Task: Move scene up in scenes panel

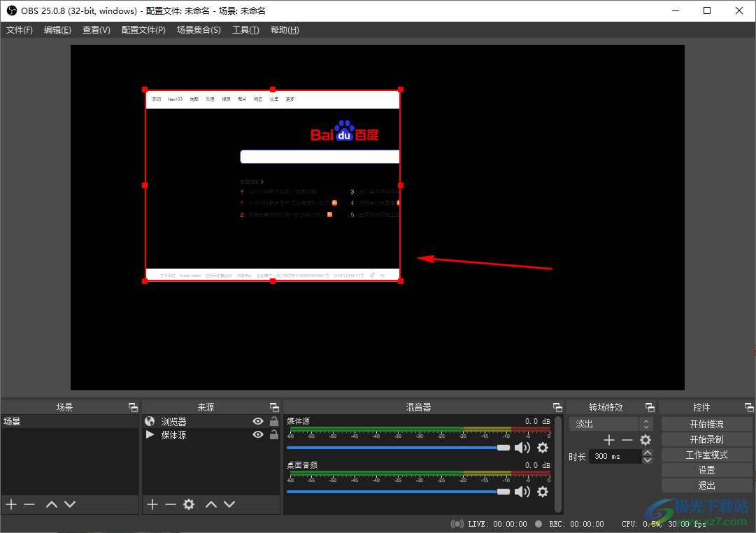Action: coord(52,504)
